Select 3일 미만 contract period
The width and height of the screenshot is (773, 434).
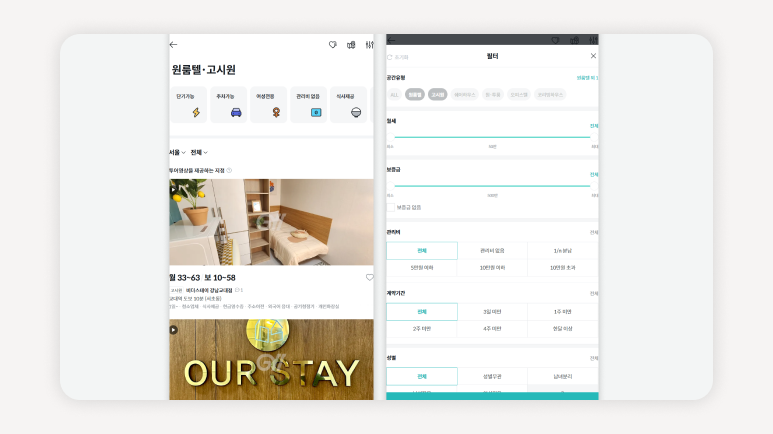(492, 312)
